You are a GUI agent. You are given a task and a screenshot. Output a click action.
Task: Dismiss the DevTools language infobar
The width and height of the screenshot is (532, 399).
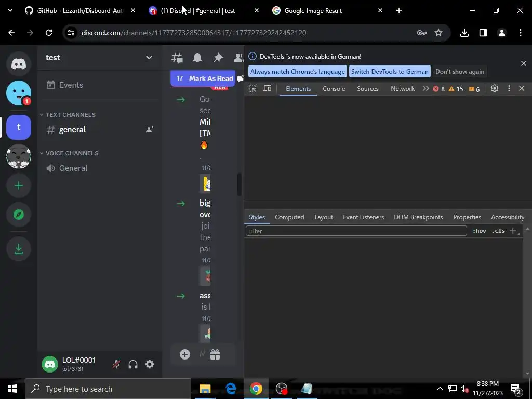pyautogui.click(x=524, y=63)
